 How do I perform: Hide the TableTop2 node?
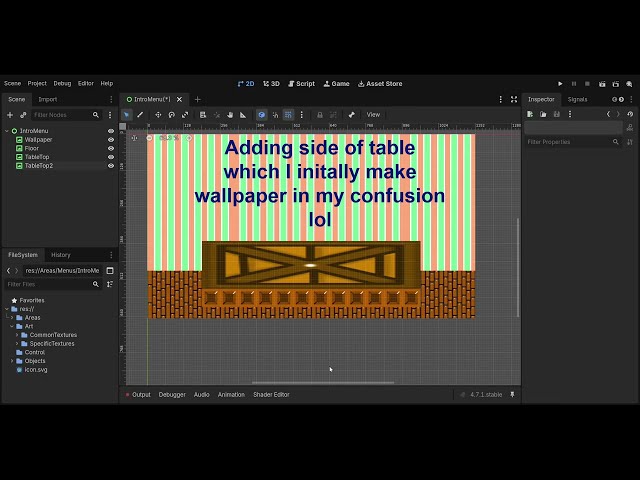click(111, 166)
